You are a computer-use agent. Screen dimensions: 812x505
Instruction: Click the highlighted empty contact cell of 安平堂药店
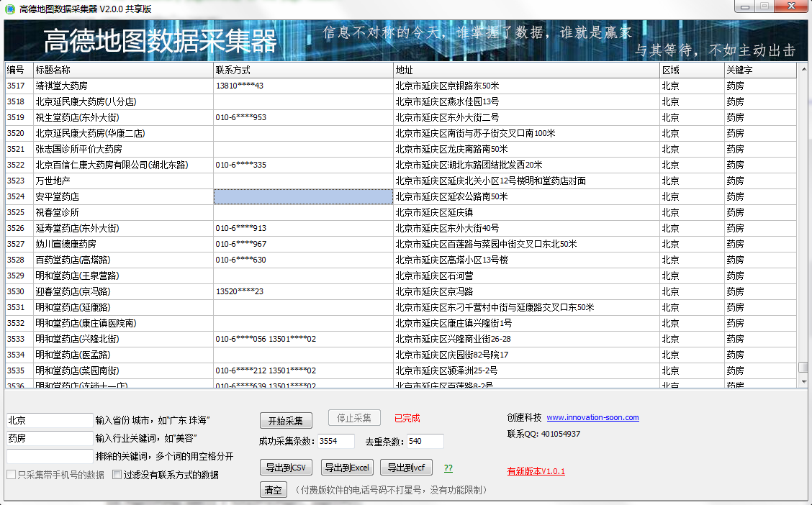(x=304, y=196)
